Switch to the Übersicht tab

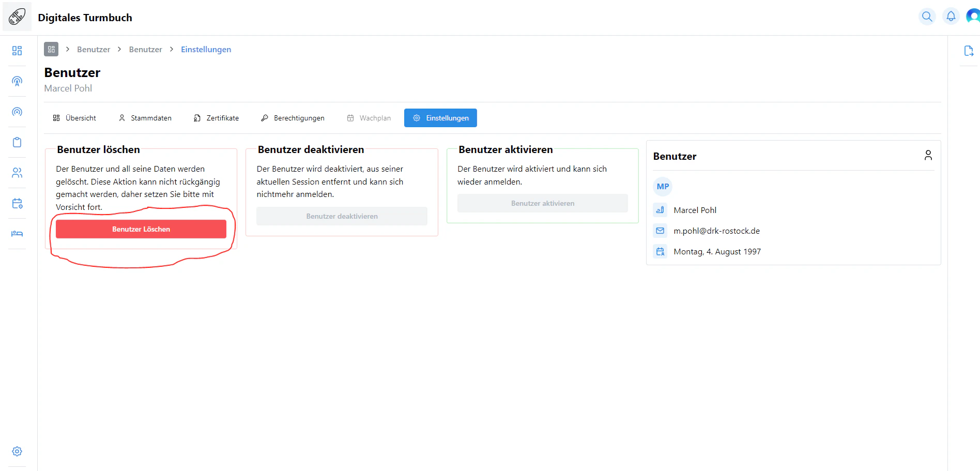[74, 118]
